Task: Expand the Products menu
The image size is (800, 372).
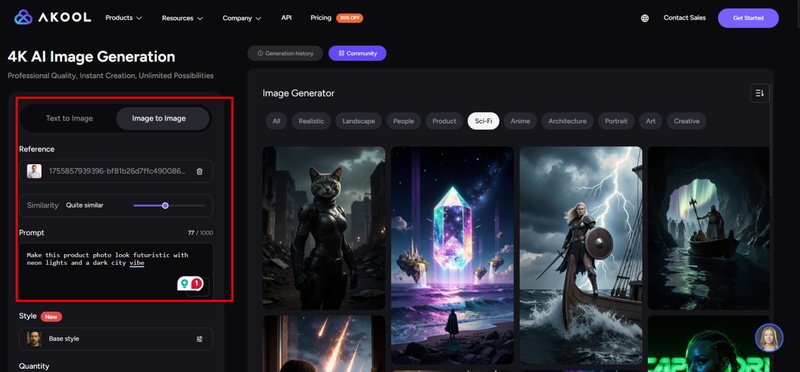Action: coord(123,18)
